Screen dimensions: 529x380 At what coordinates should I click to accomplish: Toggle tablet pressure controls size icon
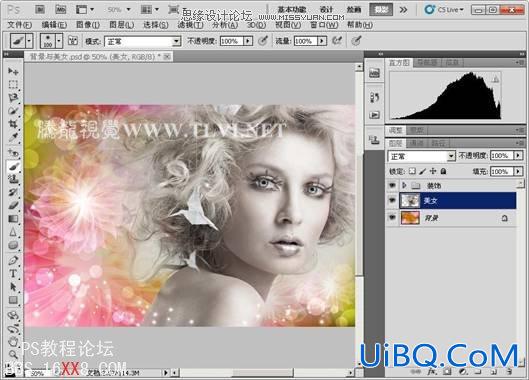pos(356,41)
